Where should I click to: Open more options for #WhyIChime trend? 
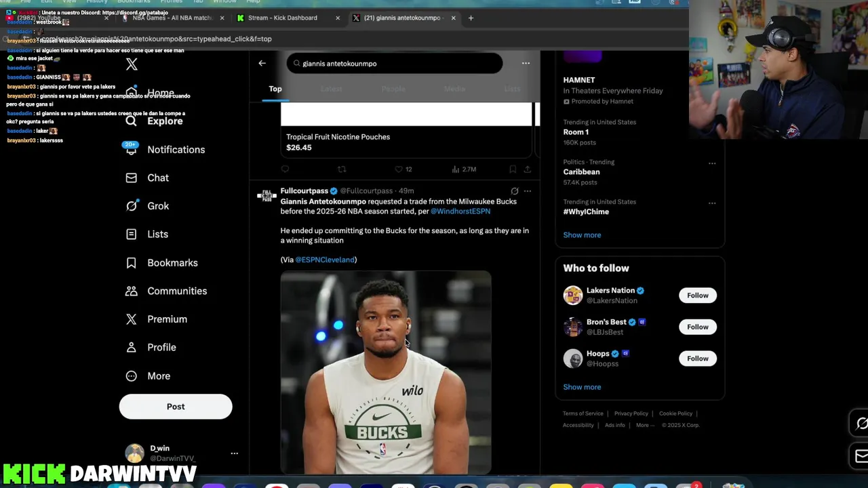point(712,203)
